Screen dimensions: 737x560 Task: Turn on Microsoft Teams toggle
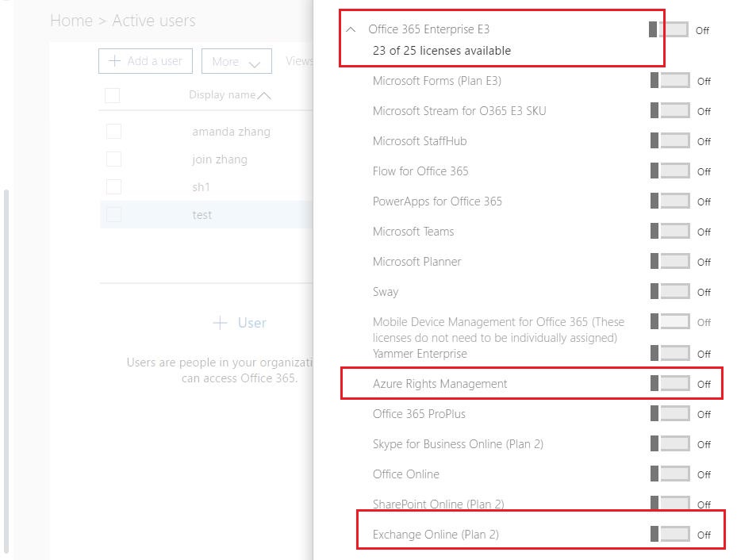(x=670, y=231)
